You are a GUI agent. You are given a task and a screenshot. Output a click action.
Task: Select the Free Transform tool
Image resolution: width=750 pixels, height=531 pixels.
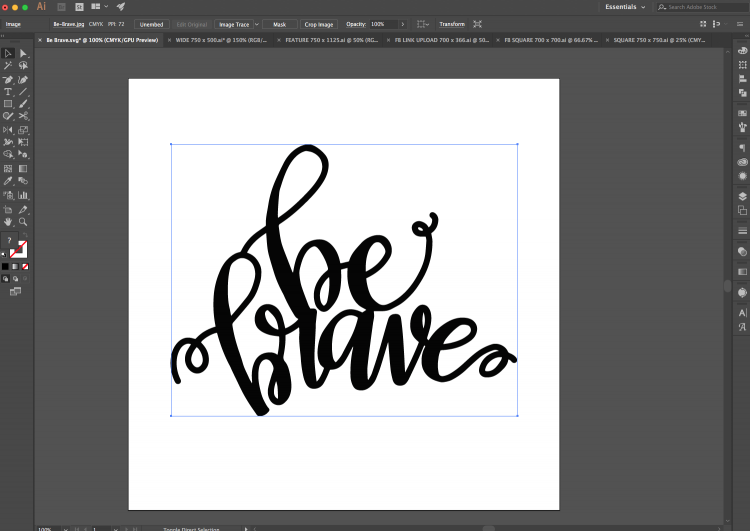click(23, 142)
